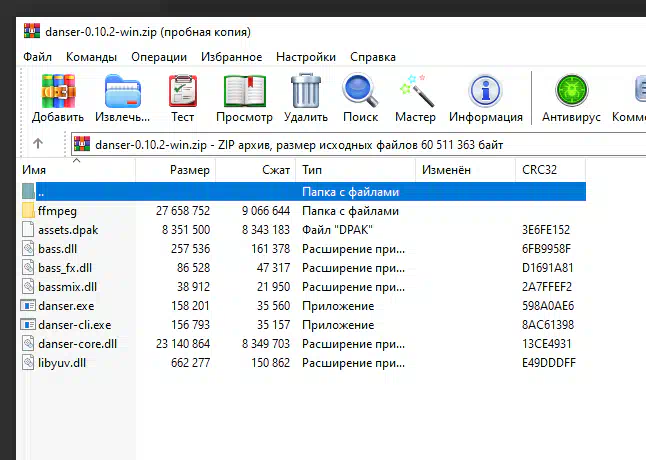Select the libyuv.dll file name

[x=62, y=363]
